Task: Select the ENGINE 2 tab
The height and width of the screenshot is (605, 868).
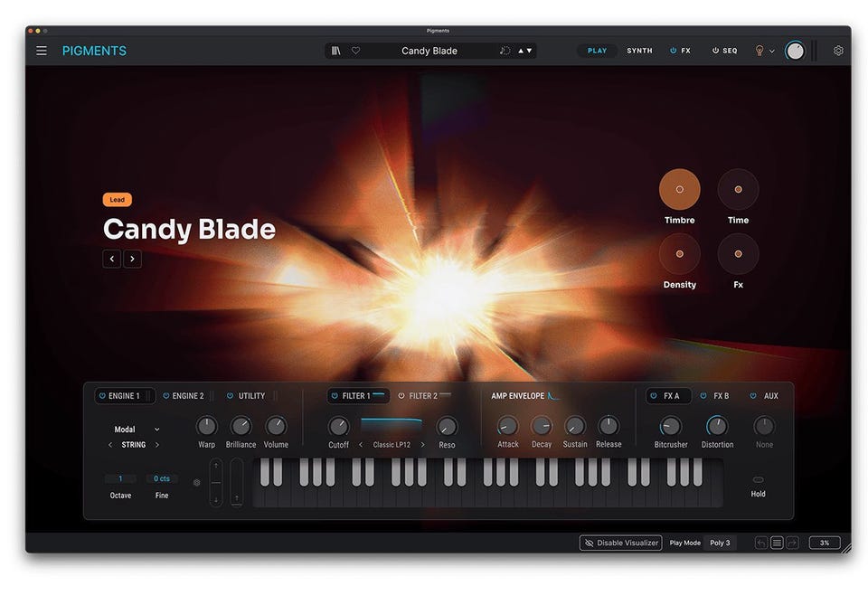Action: [x=188, y=396]
